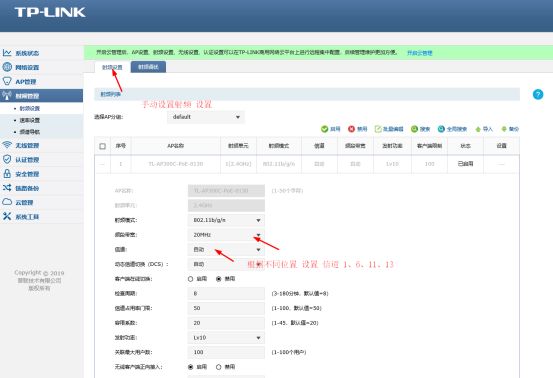Open Wireless Management via Wi-Fi icon
553x378 pixels.
[x=7, y=145]
